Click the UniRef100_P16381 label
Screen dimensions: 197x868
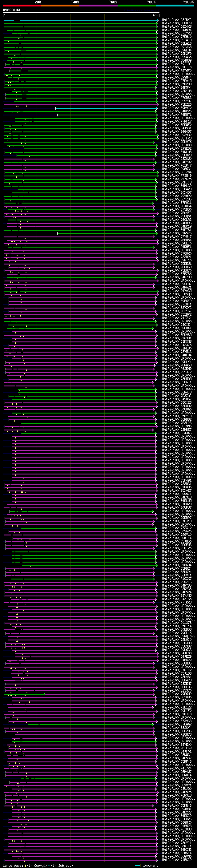click(x=177, y=338)
